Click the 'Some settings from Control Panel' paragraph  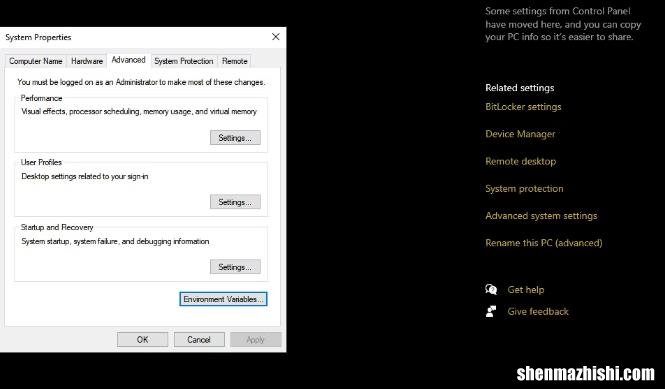563,24
